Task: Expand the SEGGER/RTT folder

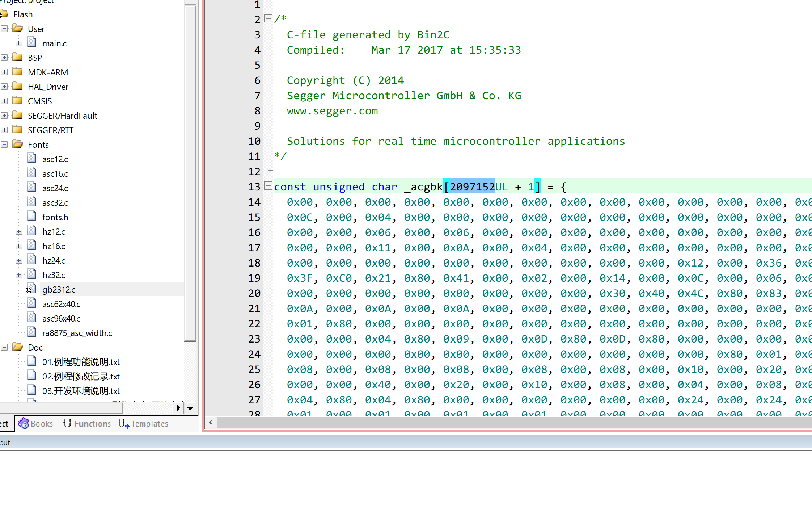Action: pyautogui.click(x=4, y=130)
